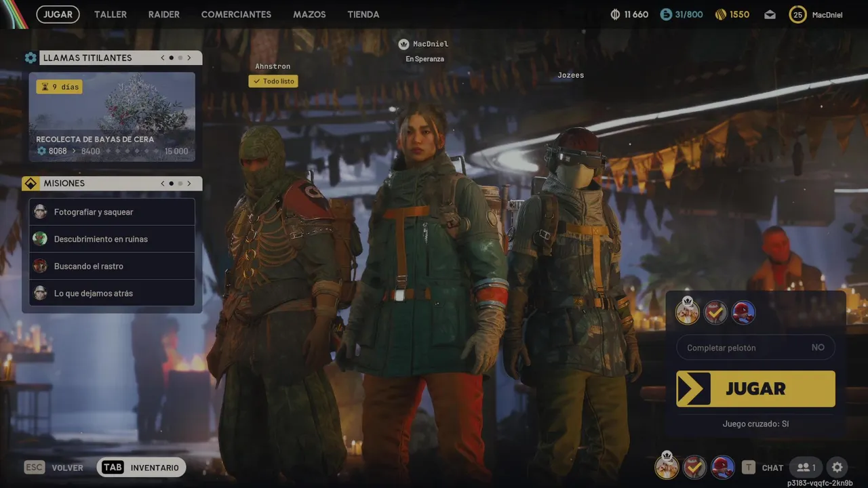Open the Jugar tab

(x=58, y=14)
